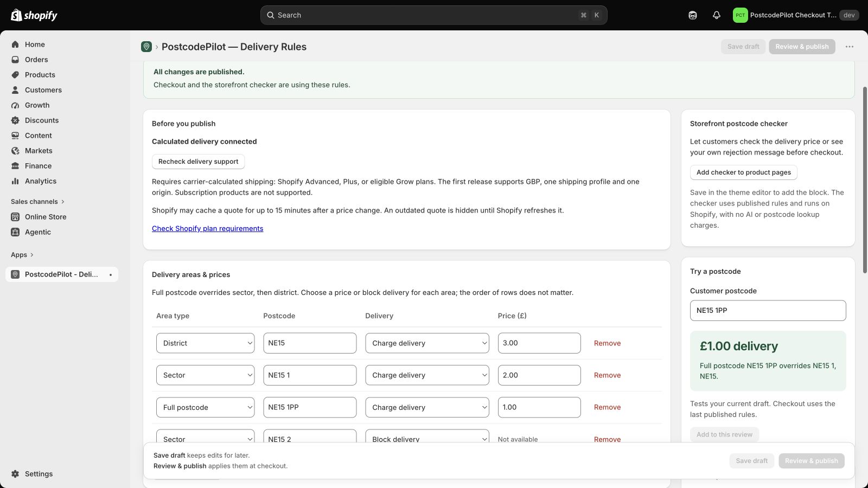Remove the NE15 district row
Image resolution: width=868 pixels, height=488 pixels.
coord(607,343)
